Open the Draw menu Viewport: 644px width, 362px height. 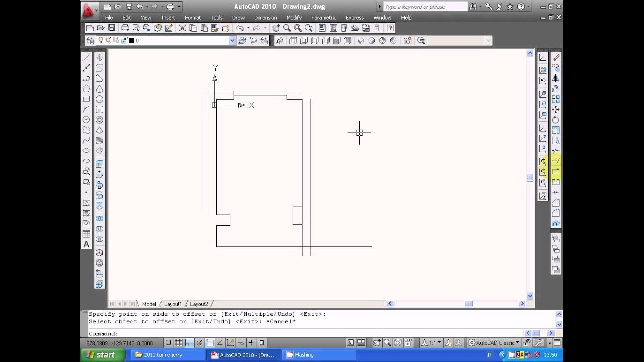[x=238, y=17]
